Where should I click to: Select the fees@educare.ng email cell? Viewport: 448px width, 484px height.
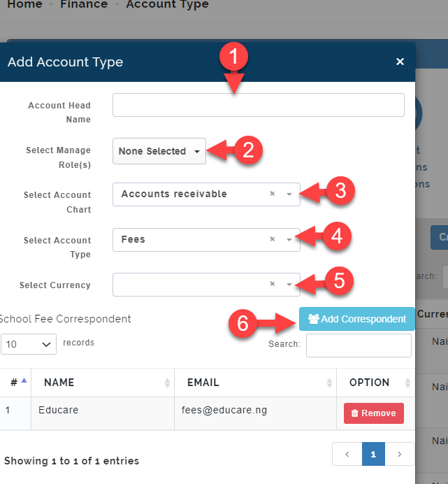pyautogui.click(x=255, y=413)
